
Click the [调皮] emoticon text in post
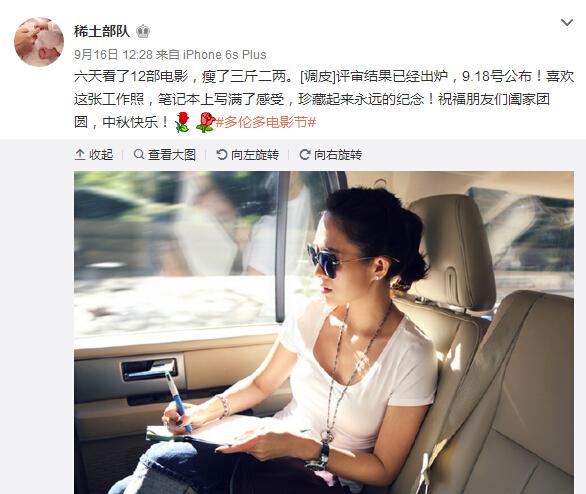[316, 76]
